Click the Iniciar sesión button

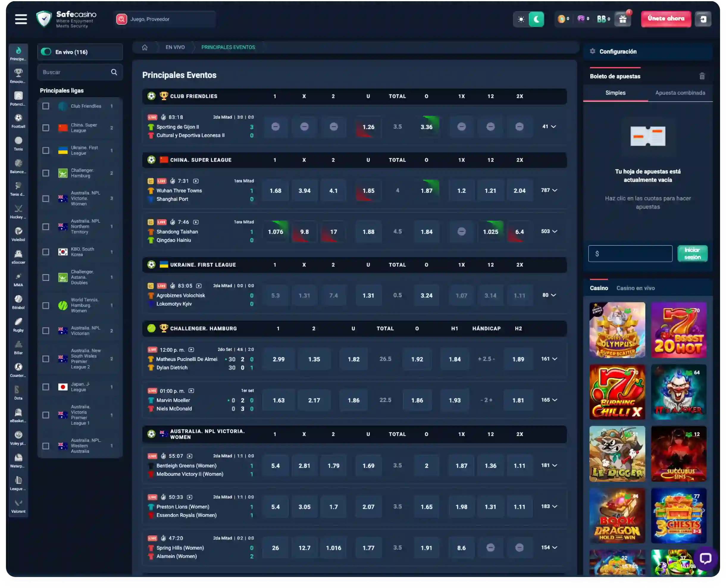[x=692, y=253]
